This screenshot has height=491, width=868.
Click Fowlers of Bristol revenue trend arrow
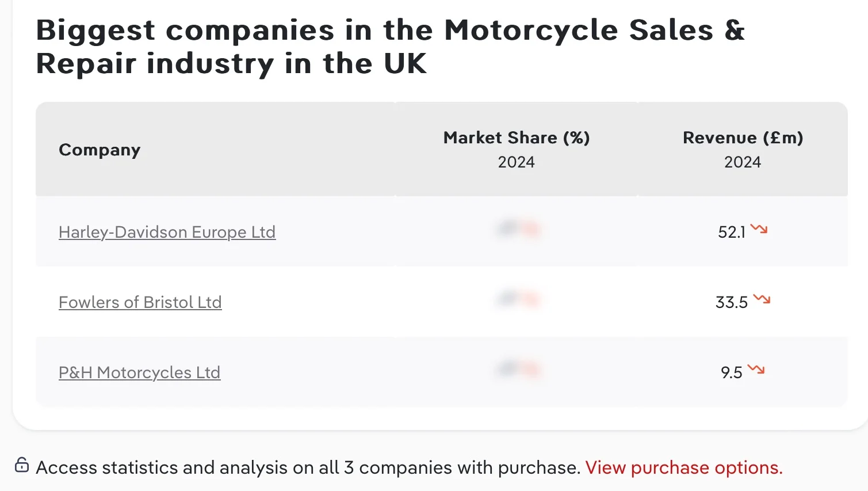[762, 299]
